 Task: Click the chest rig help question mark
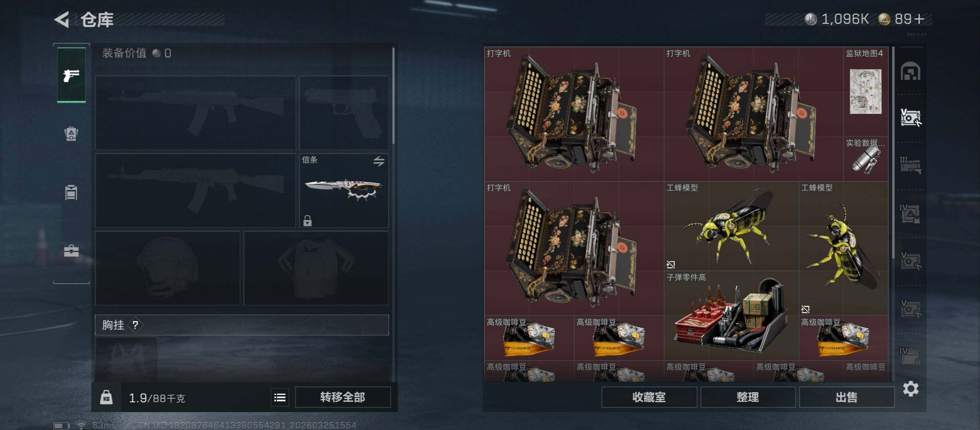tap(135, 325)
